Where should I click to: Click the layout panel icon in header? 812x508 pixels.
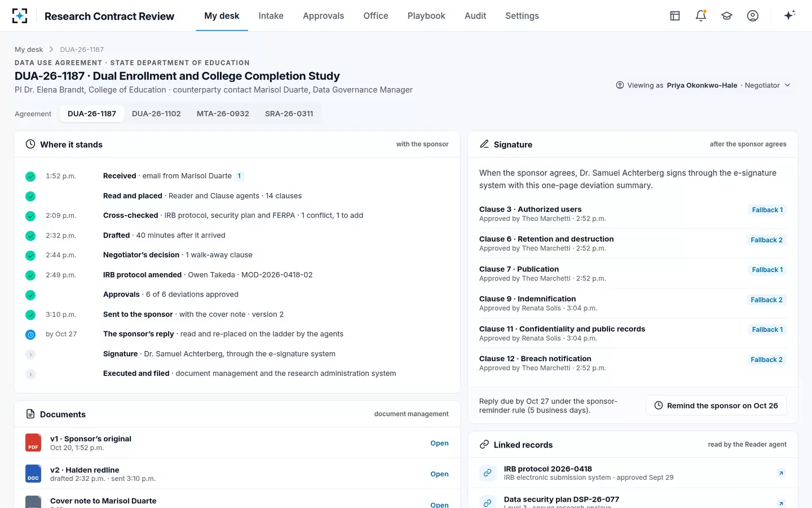pyautogui.click(x=675, y=16)
